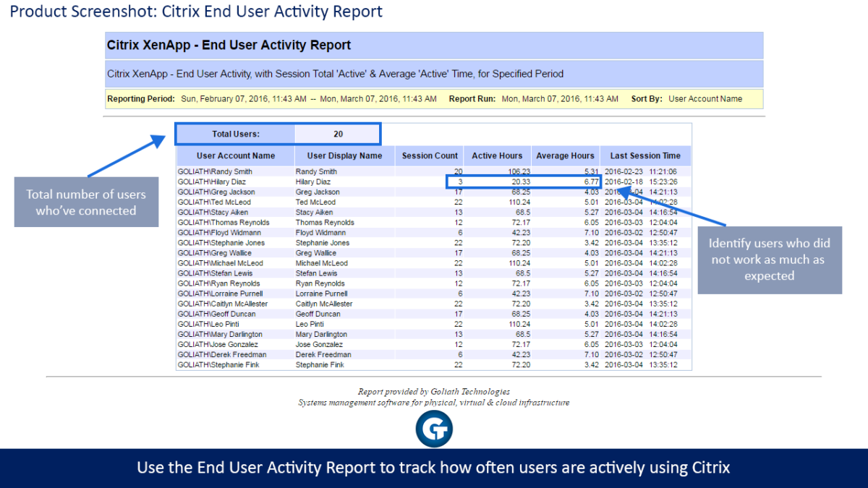Click the Total number of users callout box

point(86,202)
